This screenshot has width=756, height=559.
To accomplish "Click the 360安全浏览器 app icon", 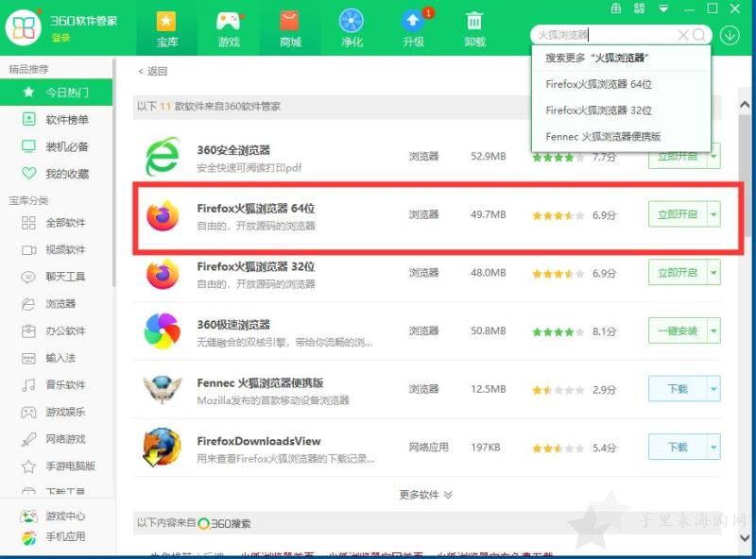I will tap(163, 156).
